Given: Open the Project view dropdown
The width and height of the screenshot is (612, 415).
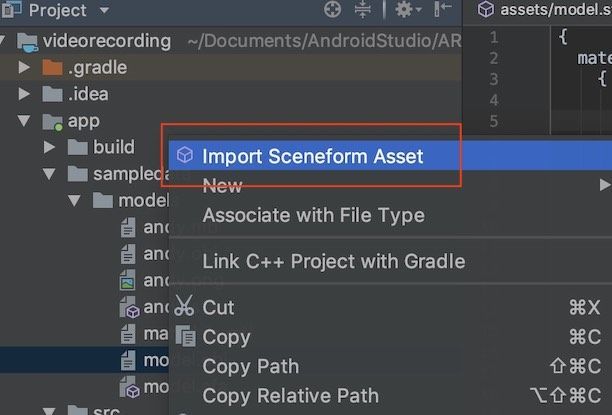Looking at the screenshot, I should [105, 11].
